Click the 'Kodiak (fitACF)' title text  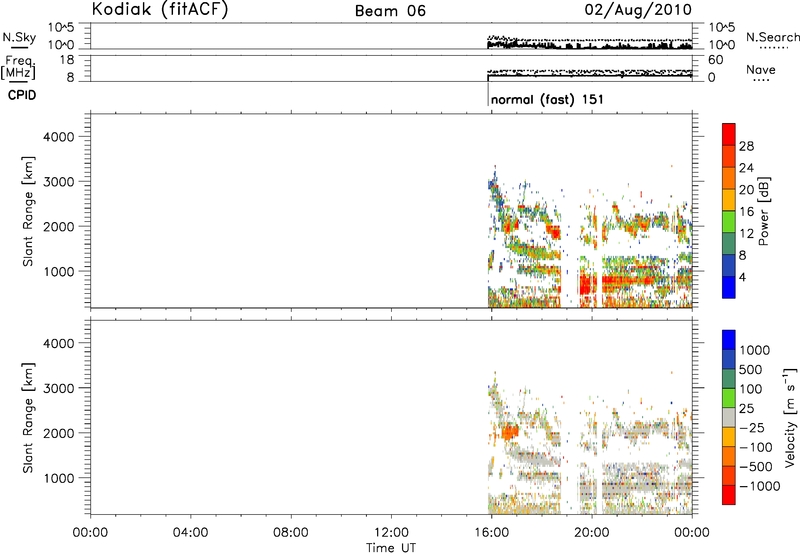(x=160, y=10)
